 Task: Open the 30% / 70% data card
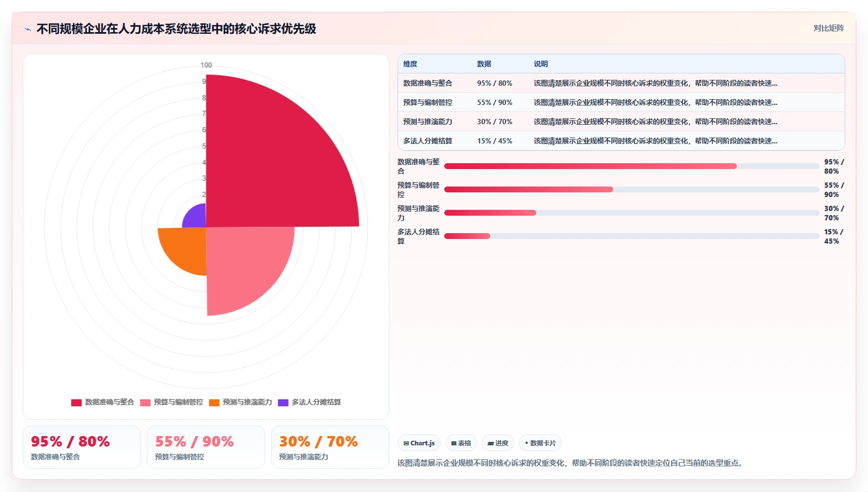[330, 447]
